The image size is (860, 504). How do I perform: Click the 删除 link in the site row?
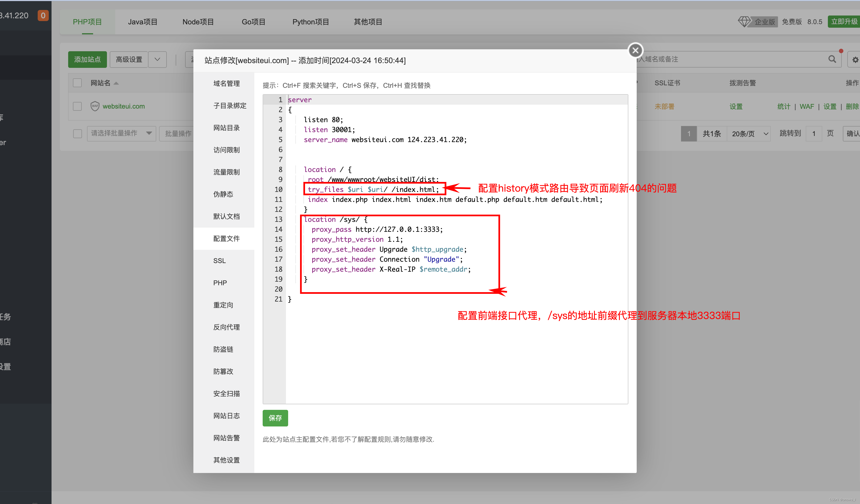[x=852, y=107]
